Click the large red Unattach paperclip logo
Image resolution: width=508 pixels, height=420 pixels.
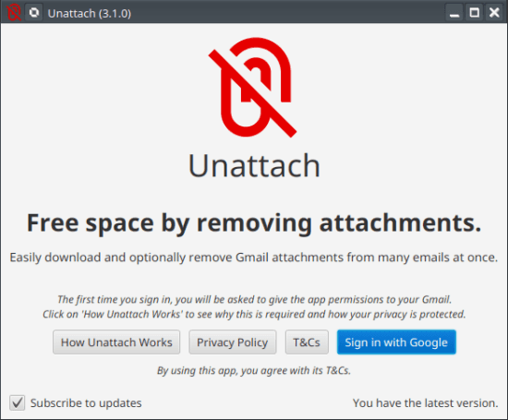253,88
